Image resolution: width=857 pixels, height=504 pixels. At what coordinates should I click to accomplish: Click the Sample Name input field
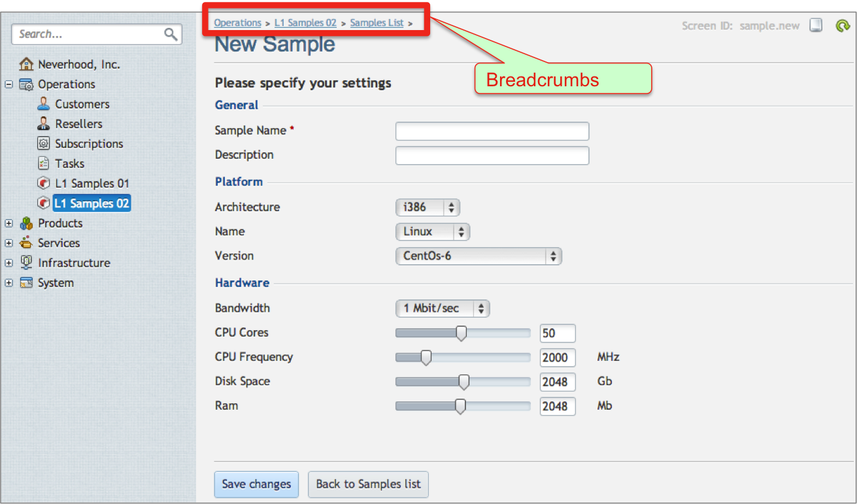(x=492, y=131)
